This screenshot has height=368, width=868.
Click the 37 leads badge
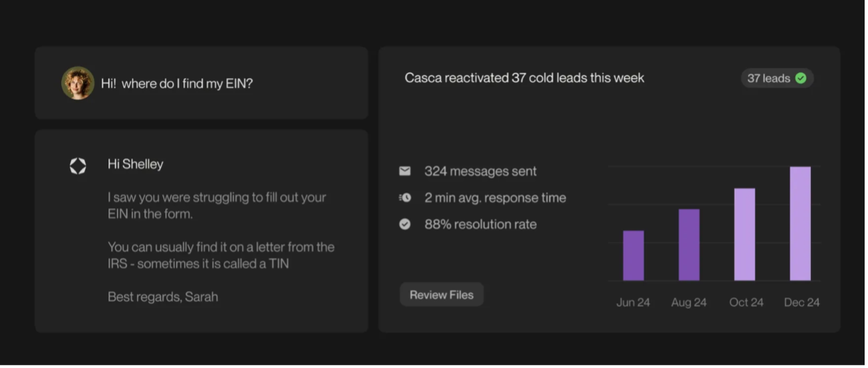[777, 78]
